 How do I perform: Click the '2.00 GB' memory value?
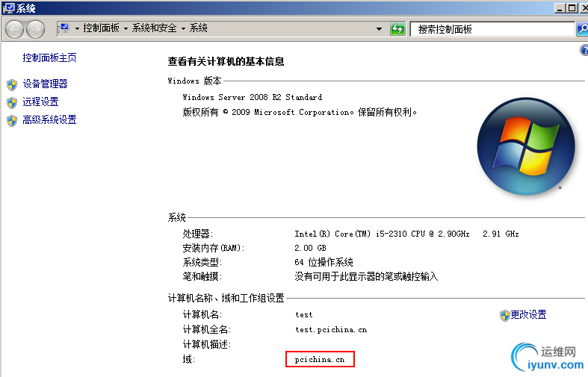pos(310,248)
